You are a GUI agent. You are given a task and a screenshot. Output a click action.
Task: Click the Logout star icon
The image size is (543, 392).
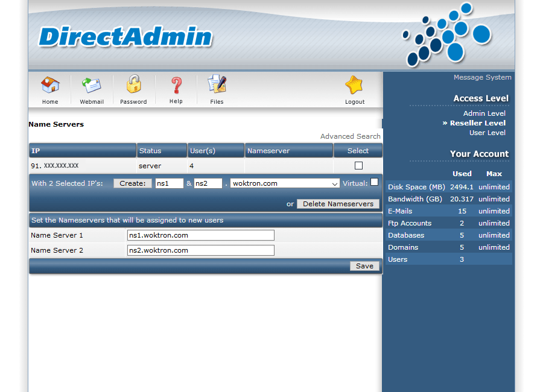354,85
